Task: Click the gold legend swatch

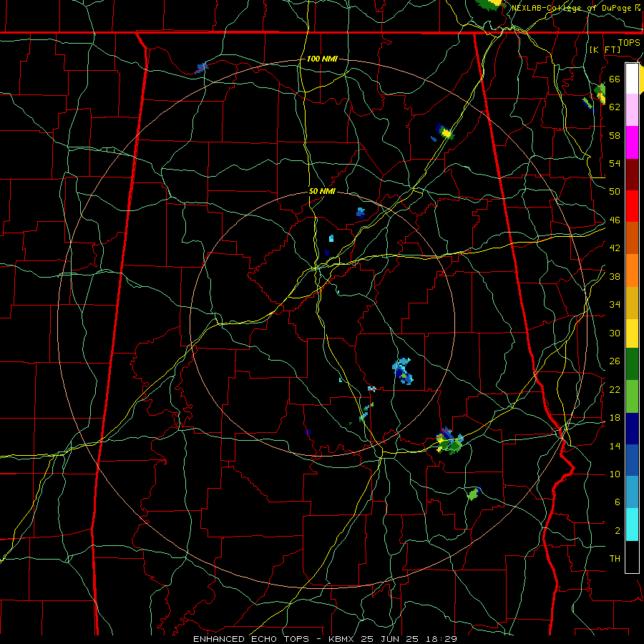Action: (632, 302)
